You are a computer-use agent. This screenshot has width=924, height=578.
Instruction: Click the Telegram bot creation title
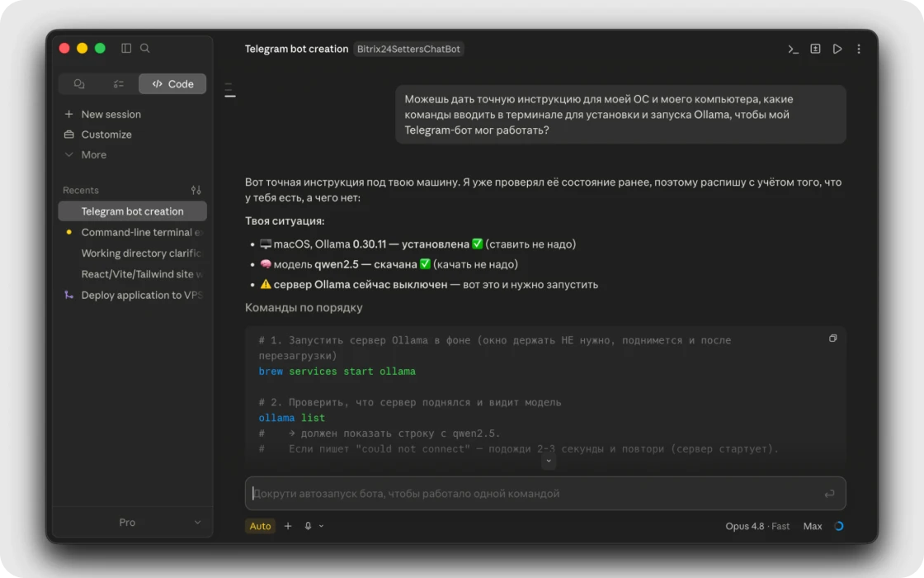[x=296, y=49]
